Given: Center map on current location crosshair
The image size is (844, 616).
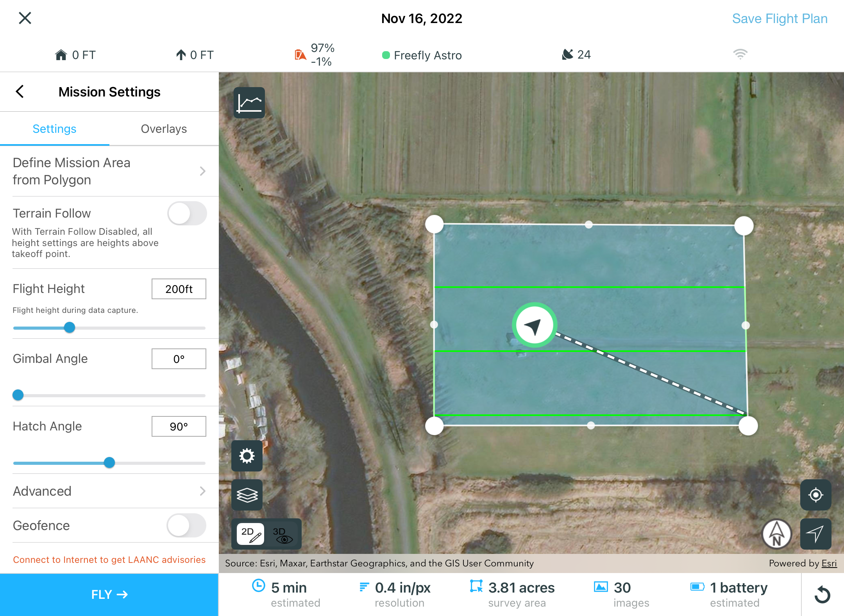Looking at the screenshot, I should tap(815, 495).
